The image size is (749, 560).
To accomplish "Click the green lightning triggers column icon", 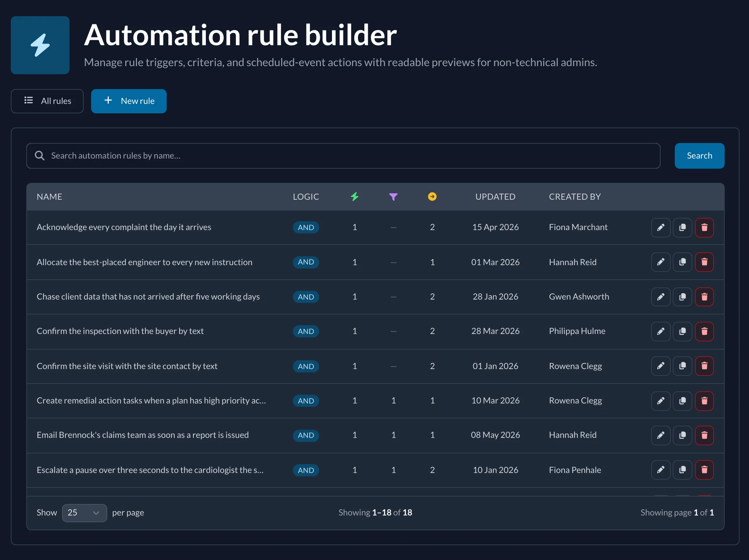I will click(355, 197).
